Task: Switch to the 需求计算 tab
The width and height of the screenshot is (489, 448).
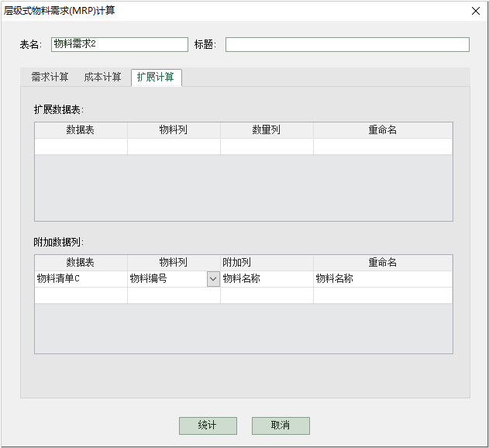Action: coord(50,77)
